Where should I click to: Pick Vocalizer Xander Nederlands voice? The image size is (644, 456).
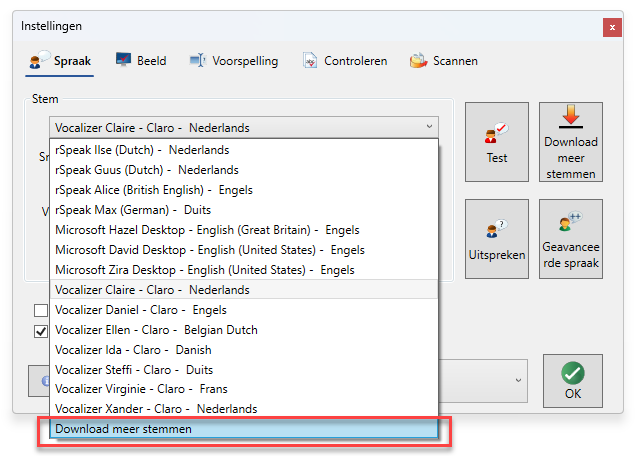tap(244, 409)
